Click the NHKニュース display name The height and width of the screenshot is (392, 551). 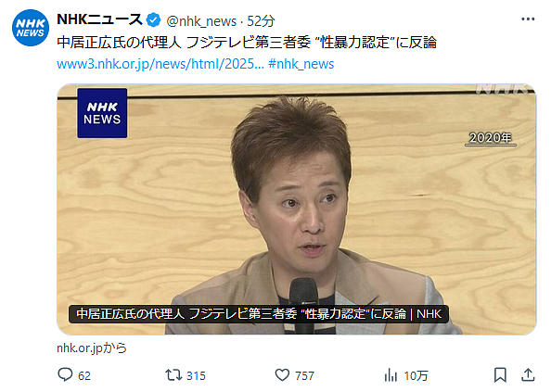tap(99, 19)
